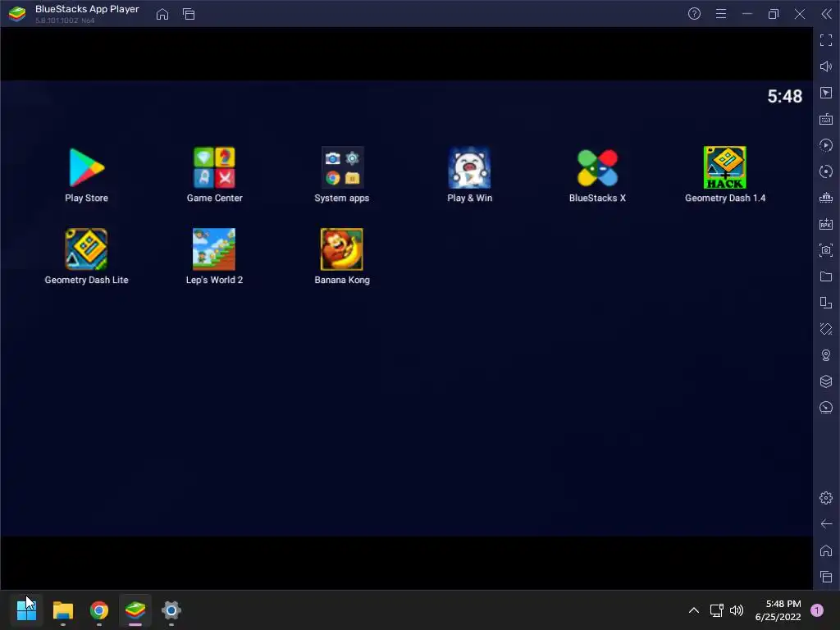Open the hamburger menu in title bar

pos(721,14)
